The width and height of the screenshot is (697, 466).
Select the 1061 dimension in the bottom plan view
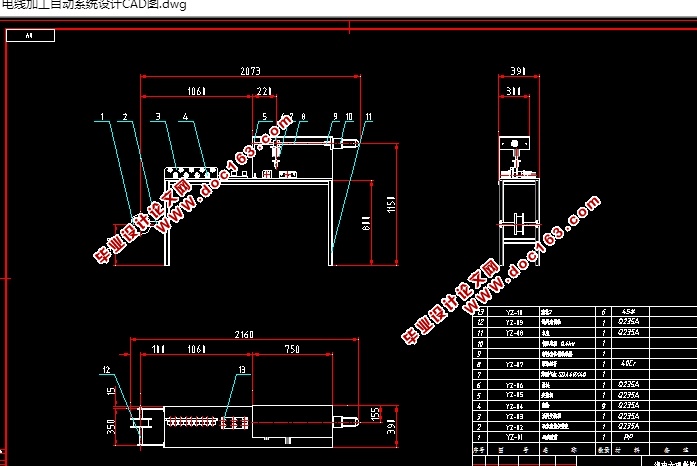(196, 350)
